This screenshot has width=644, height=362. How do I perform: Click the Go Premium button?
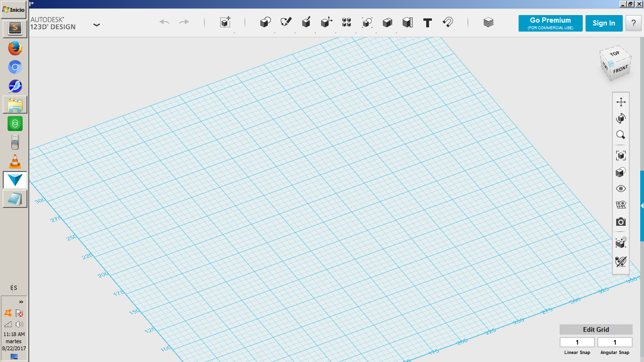550,24
